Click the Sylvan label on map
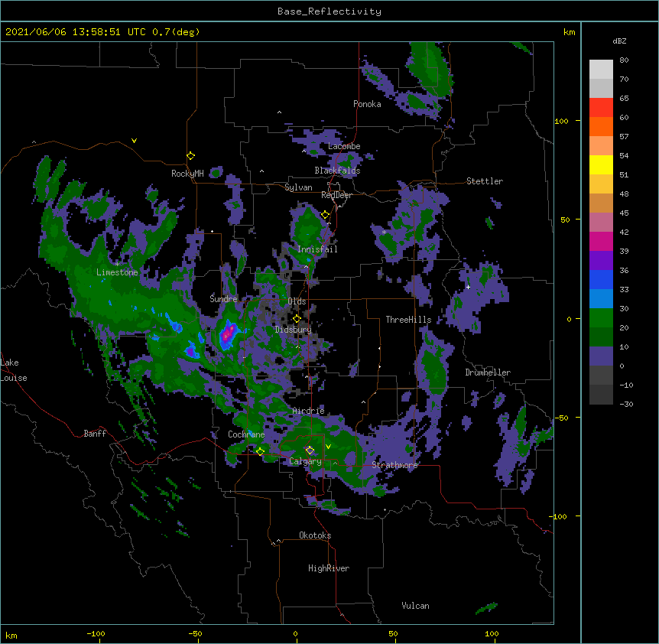Viewport: 659px width, 644px height. (x=298, y=187)
